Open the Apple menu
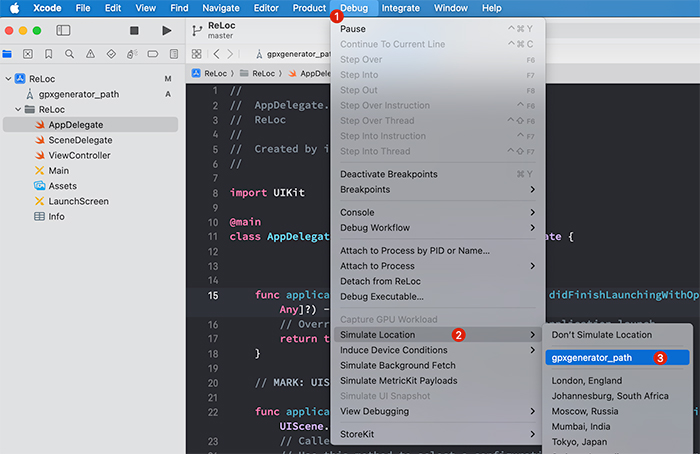700x454 pixels. 14,8
